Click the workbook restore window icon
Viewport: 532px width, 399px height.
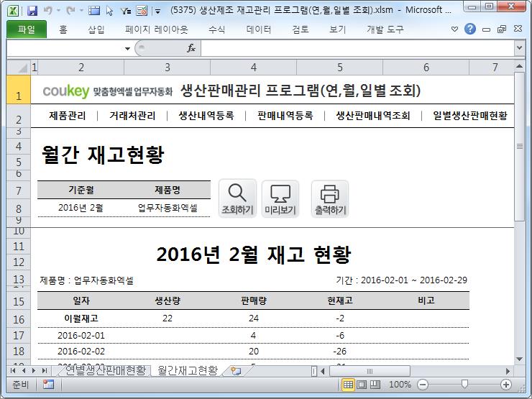[502, 29]
